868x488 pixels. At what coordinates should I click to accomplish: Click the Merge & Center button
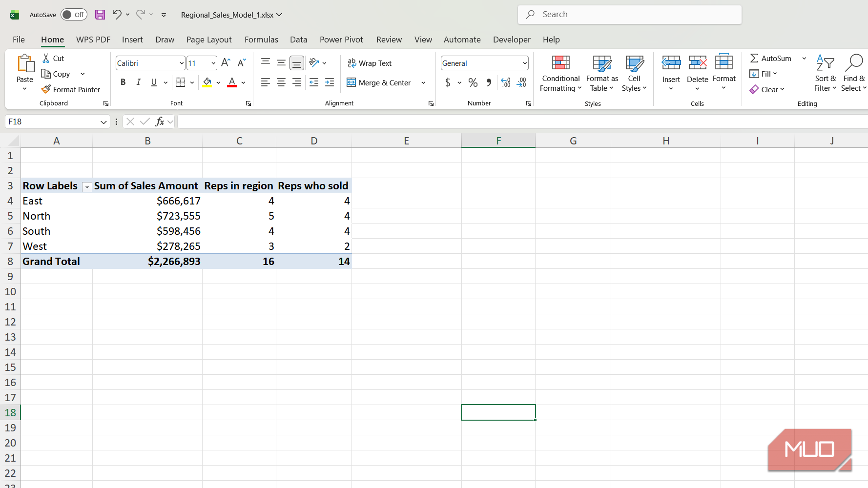pyautogui.click(x=379, y=83)
